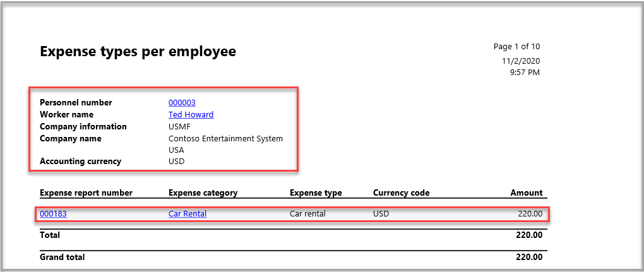
Task: Click the 220.00 amount in the Car Rental row
Action: (530, 214)
